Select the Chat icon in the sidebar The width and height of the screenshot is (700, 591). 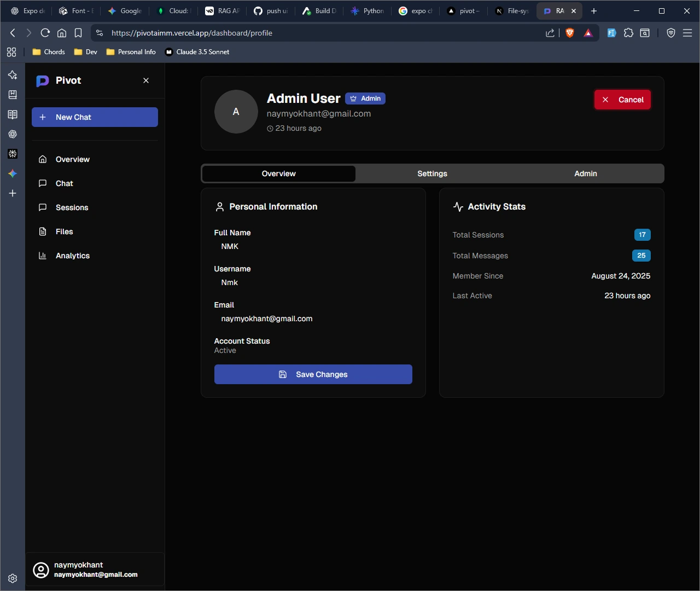pyautogui.click(x=63, y=183)
